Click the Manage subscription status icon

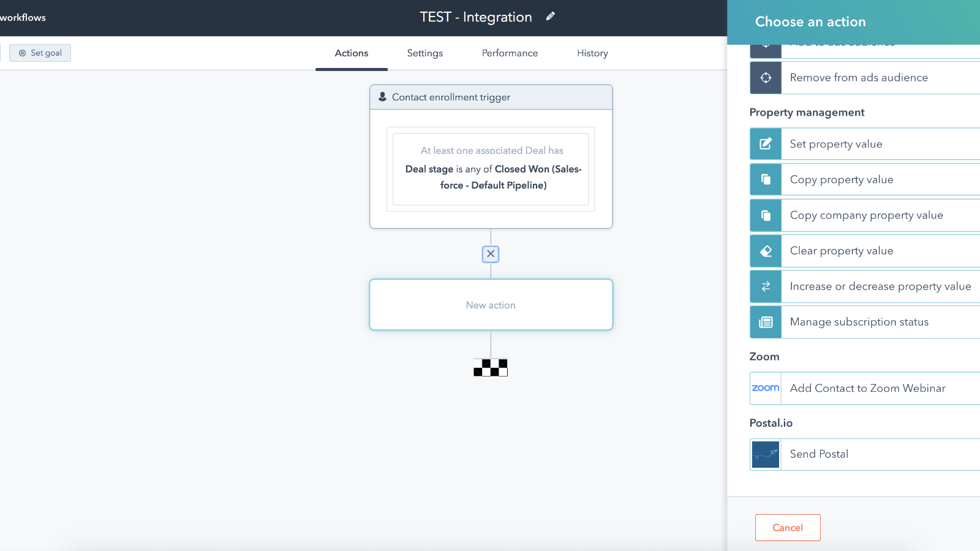tap(765, 321)
